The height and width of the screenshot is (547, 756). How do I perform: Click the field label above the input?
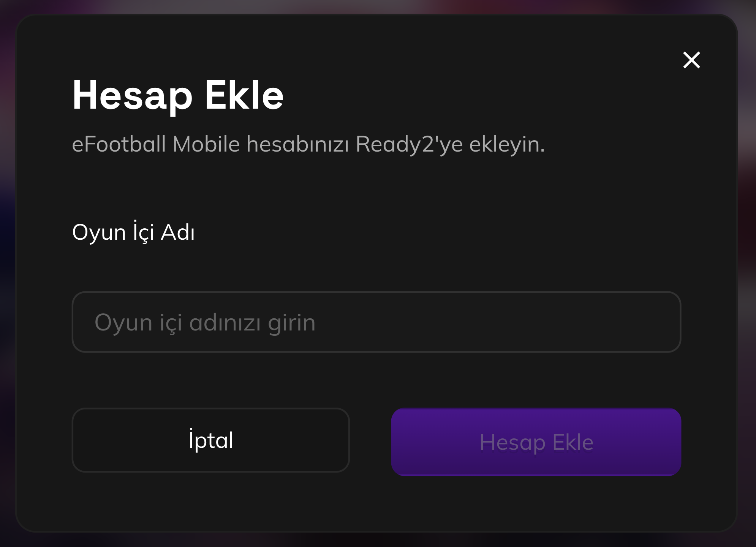pos(133,231)
